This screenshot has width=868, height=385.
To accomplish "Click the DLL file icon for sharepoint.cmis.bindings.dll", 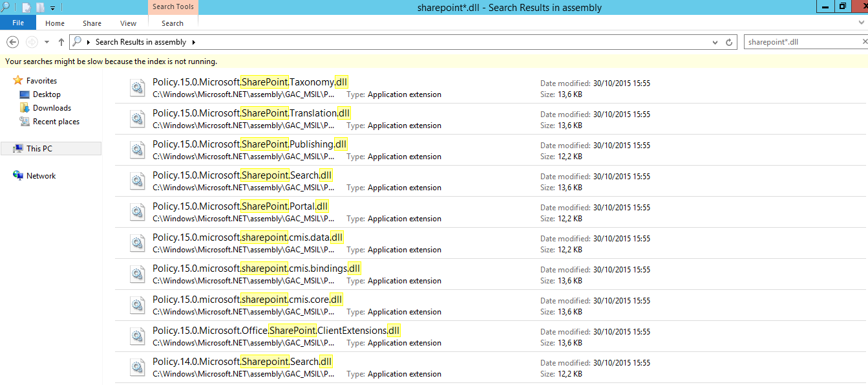I will pos(138,274).
